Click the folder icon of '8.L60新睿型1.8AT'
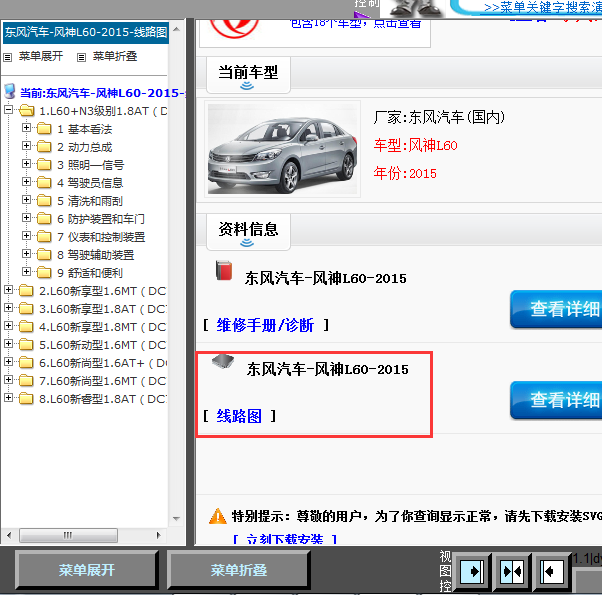The height and width of the screenshot is (595, 602). point(26,399)
